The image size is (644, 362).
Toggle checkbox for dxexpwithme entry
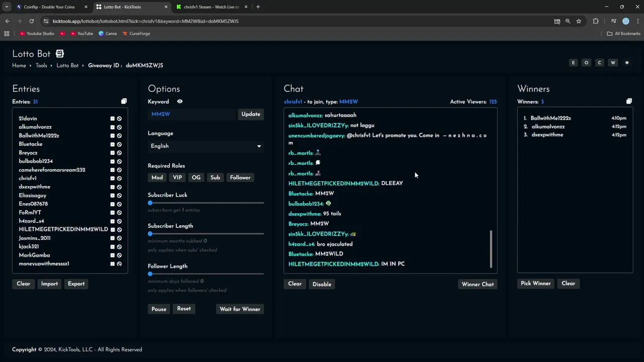(x=112, y=187)
